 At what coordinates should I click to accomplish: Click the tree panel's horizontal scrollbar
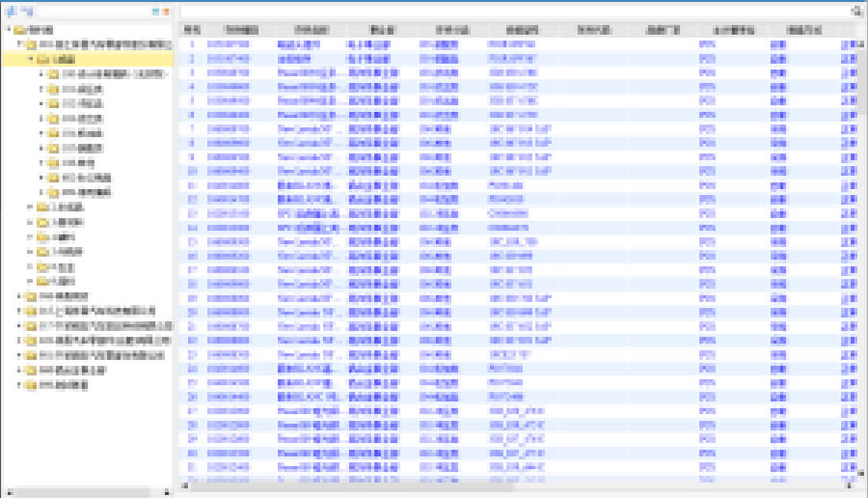(82, 492)
